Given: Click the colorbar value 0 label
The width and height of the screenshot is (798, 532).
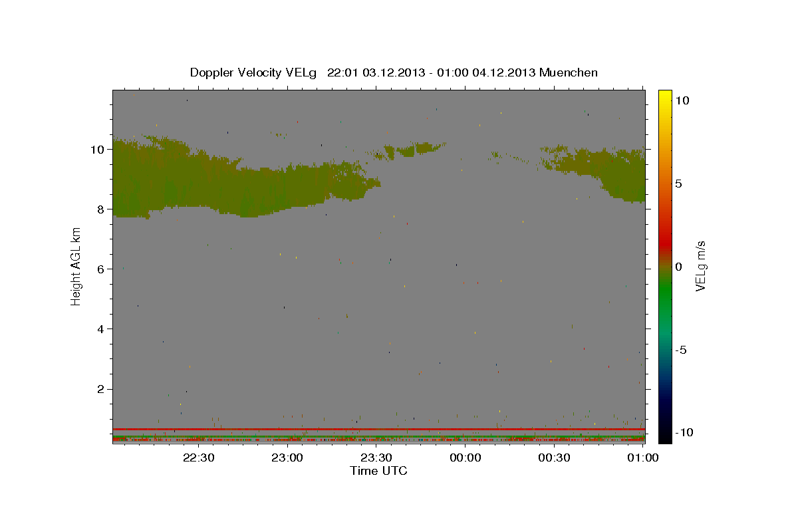Looking at the screenshot, I should [x=678, y=267].
